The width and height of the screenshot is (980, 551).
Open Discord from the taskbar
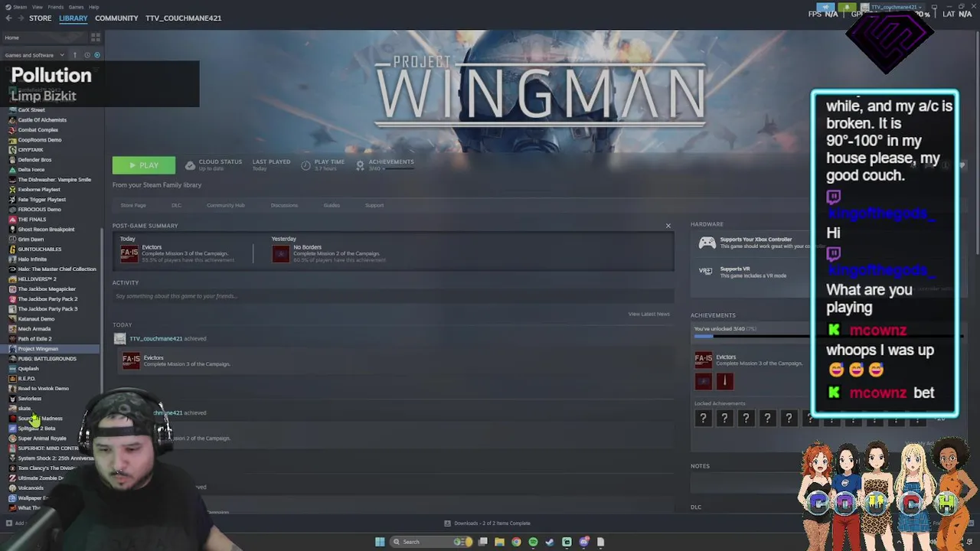(x=583, y=542)
